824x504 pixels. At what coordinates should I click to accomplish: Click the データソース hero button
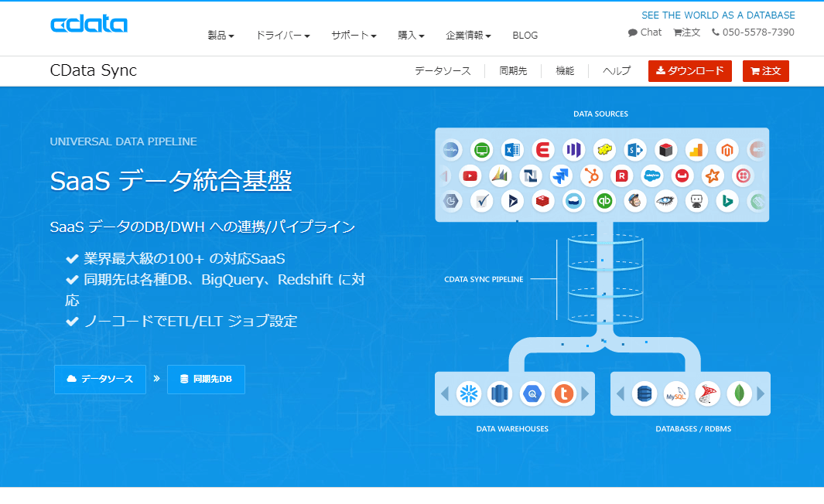click(x=100, y=379)
